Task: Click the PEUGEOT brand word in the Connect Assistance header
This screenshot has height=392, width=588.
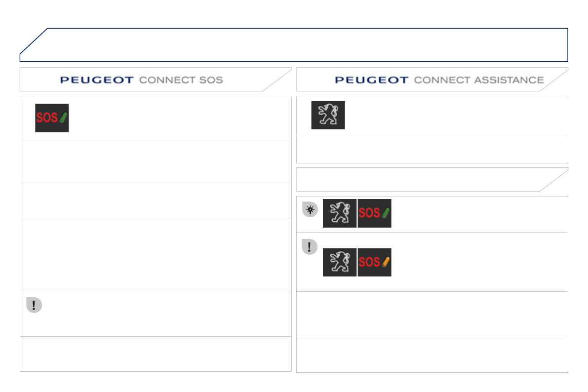Action: tap(371, 80)
